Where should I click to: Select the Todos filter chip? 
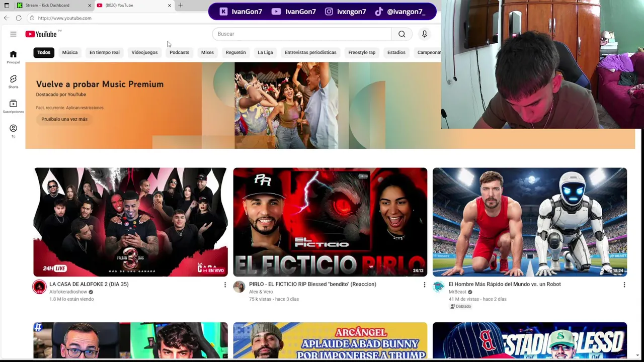click(44, 52)
